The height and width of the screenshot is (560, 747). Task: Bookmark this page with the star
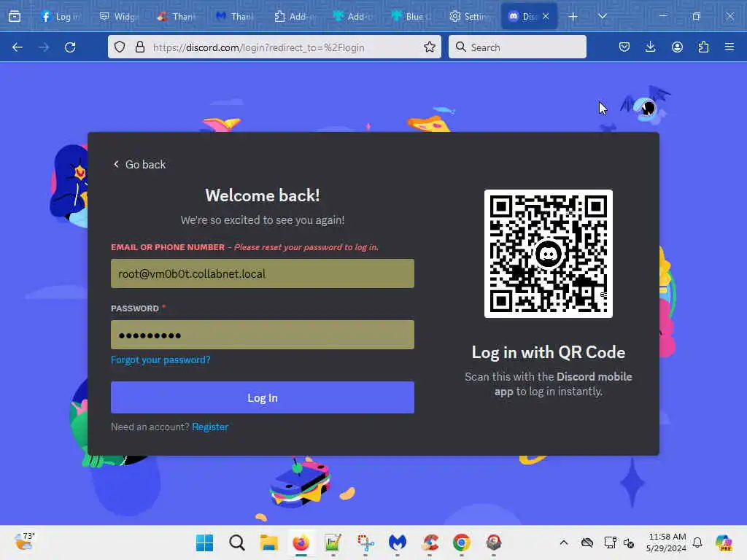pos(430,47)
